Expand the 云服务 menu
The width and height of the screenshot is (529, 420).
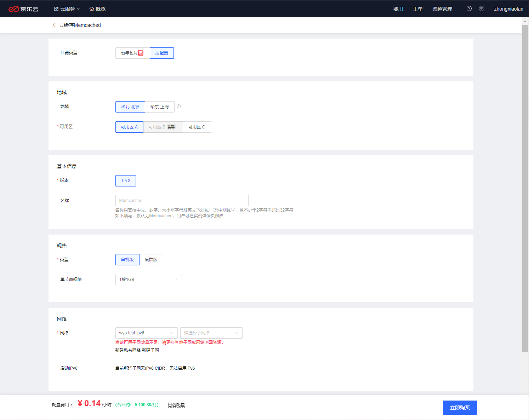(x=67, y=9)
